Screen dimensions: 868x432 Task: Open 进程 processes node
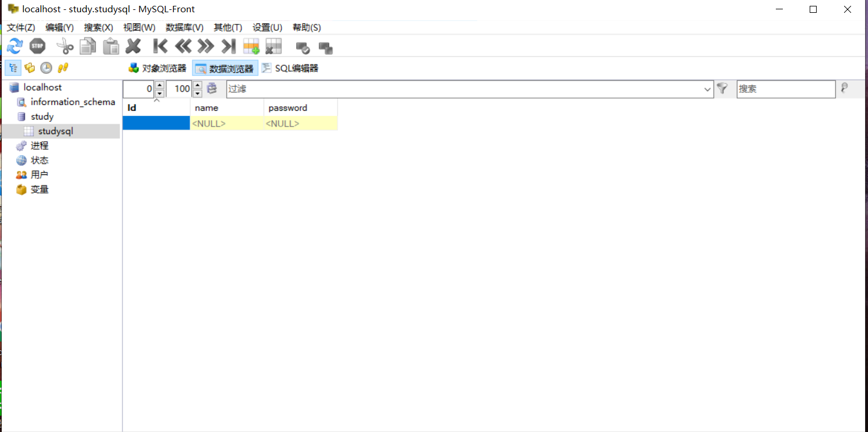pyautogui.click(x=40, y=145)
